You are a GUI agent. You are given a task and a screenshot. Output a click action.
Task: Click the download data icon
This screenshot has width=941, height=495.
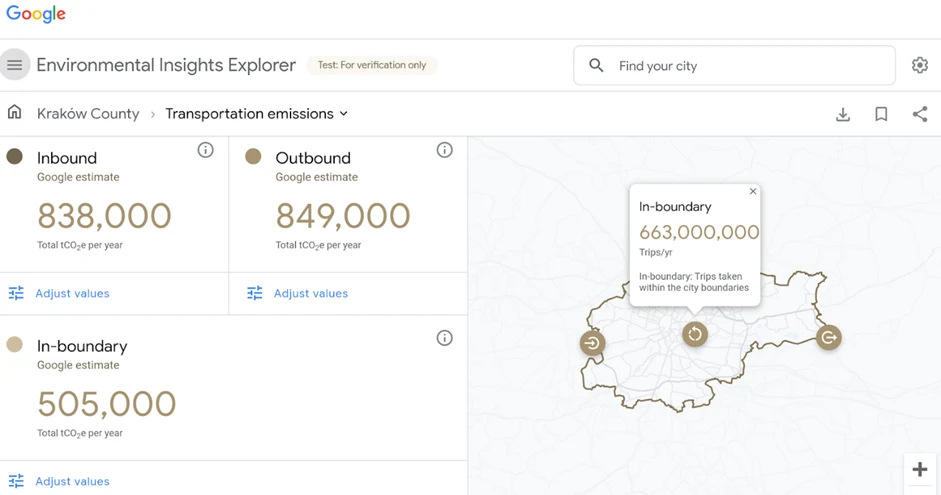point(843,114)
